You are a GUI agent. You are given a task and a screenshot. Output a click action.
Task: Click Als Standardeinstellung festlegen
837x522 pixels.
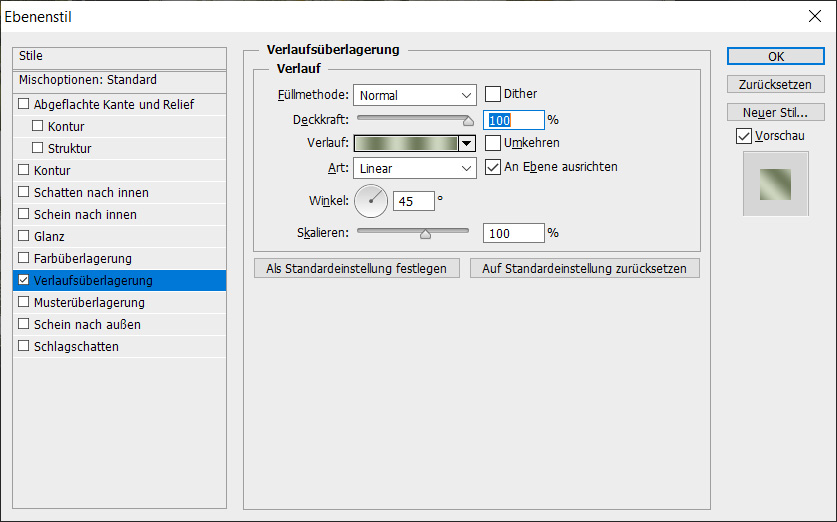(x=357, y=268)
